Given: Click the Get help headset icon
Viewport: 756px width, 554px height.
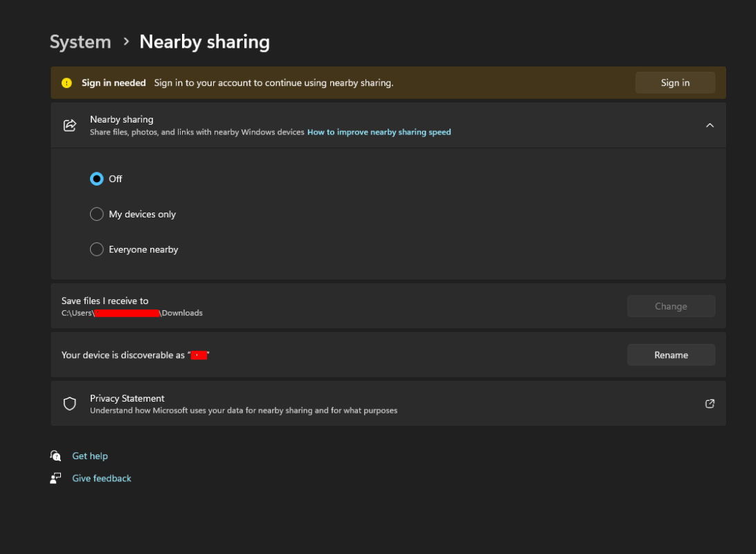Looking at the screenshot, I should pos(55,456).
